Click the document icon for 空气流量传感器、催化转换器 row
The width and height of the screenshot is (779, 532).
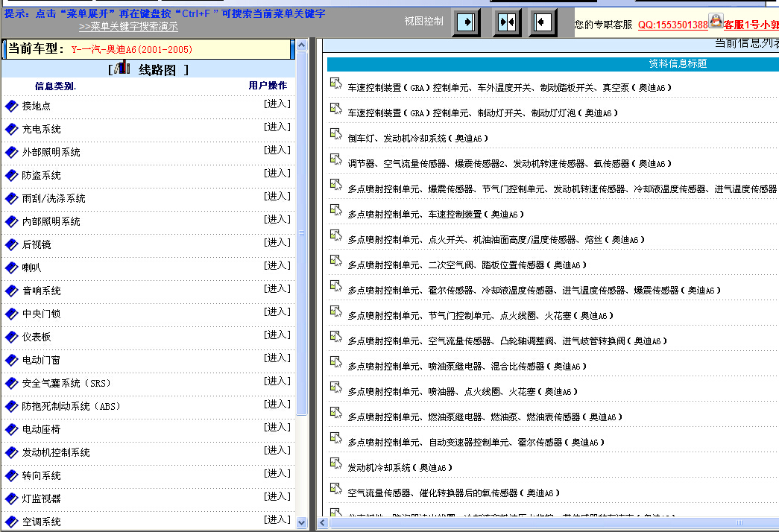click(x=336, y=489)
